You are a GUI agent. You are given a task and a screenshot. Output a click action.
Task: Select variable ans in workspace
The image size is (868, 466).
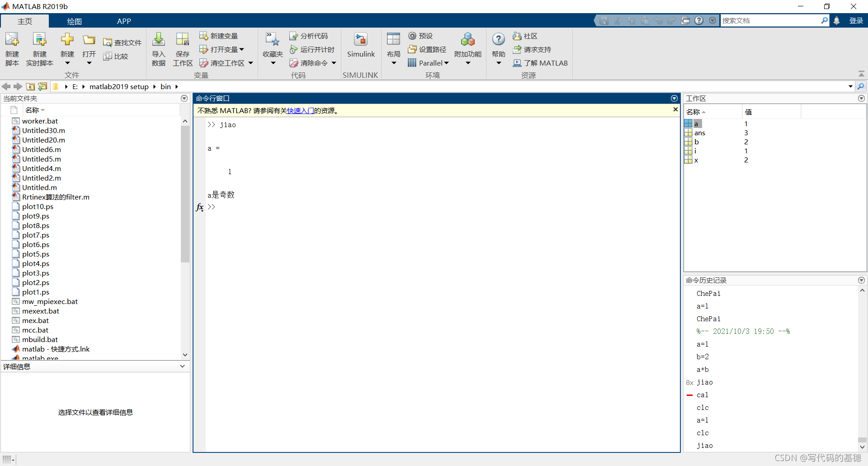click(x=699, y=133)
